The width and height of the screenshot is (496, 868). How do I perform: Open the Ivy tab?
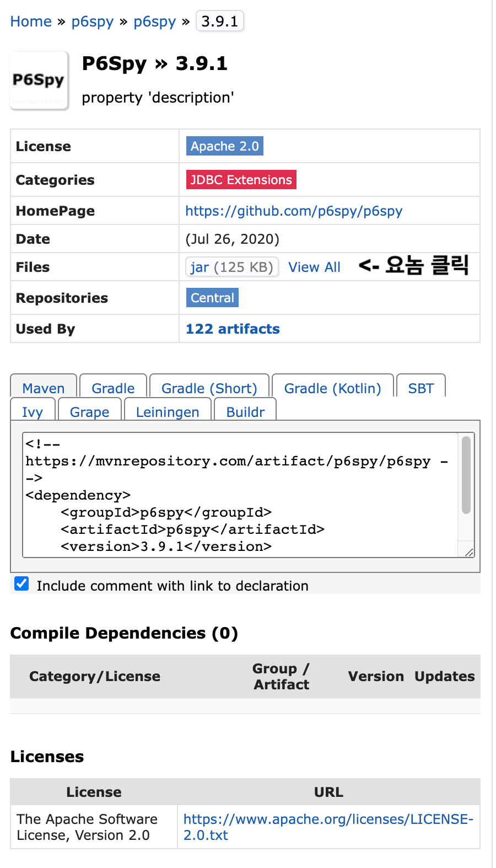pyautogui.click(x=33, y=410)
